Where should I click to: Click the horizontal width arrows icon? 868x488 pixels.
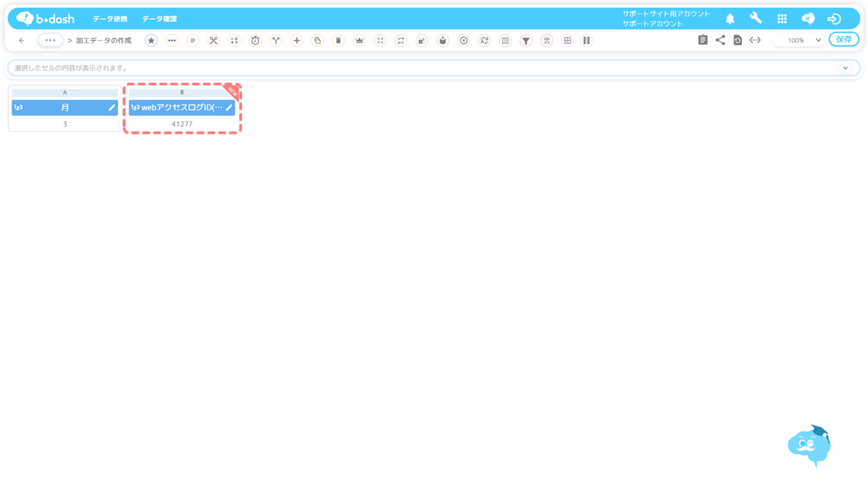[755, 41]
